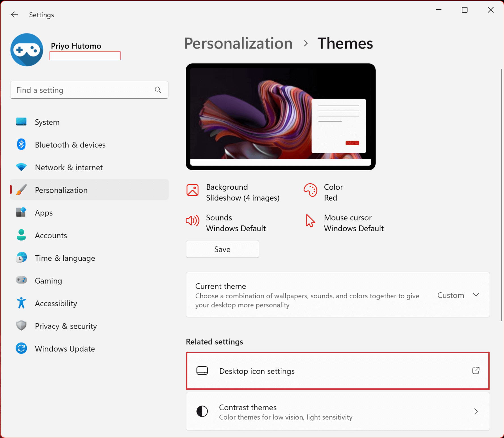Click Personalization in the breadcrumb
The image size is (504, 438).
(238, 44)
